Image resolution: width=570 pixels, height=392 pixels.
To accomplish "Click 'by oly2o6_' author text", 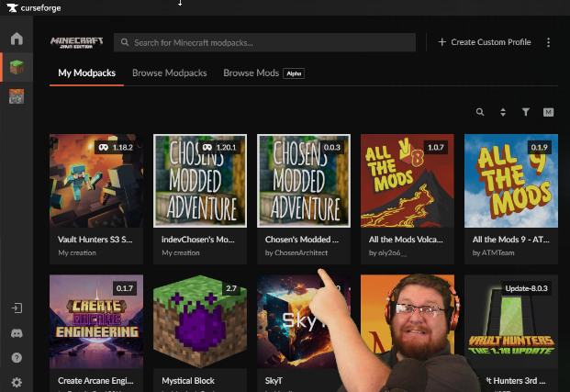I will pos(387,252).
